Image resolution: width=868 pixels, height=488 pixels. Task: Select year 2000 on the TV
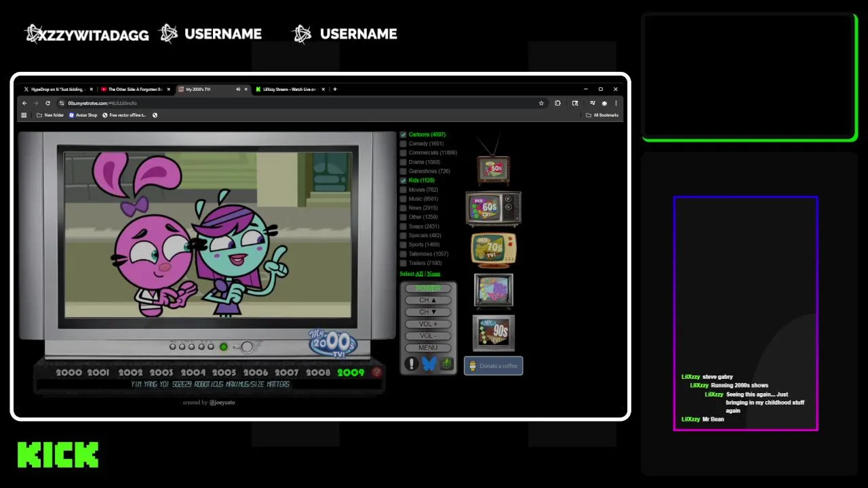(68, 372)
